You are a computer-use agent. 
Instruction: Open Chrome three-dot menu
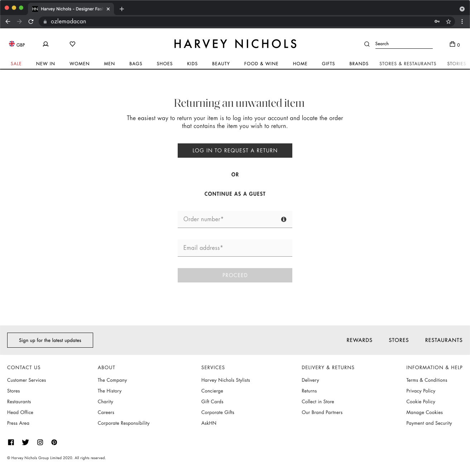click(x=462, y=22)
